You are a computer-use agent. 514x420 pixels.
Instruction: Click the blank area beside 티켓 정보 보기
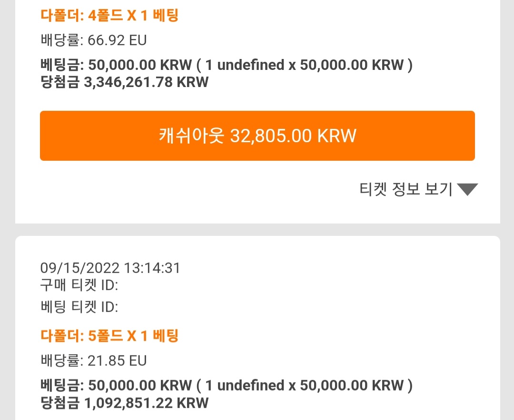[197, 189]
